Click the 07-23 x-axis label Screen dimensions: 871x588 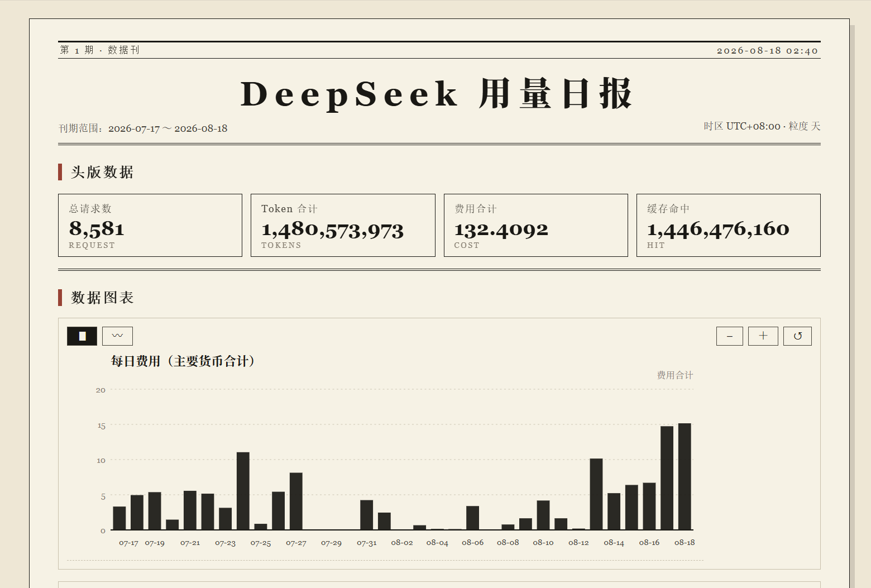click(225, 543)
